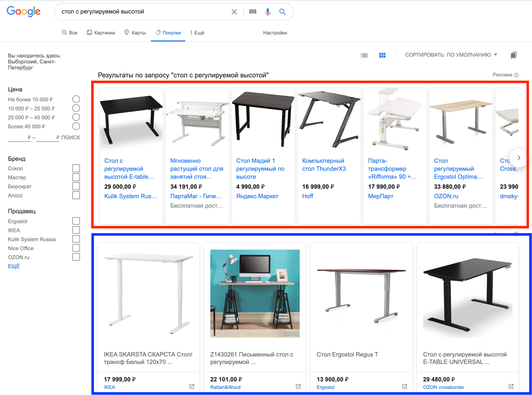Switch to grid view icon
Image resolution: width=532 pixels, height=395 pixels.
pyautogui.click(x=382, y=55)
